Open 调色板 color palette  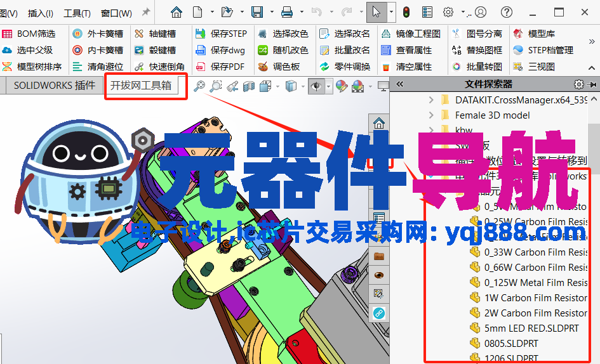coord(279,67)
